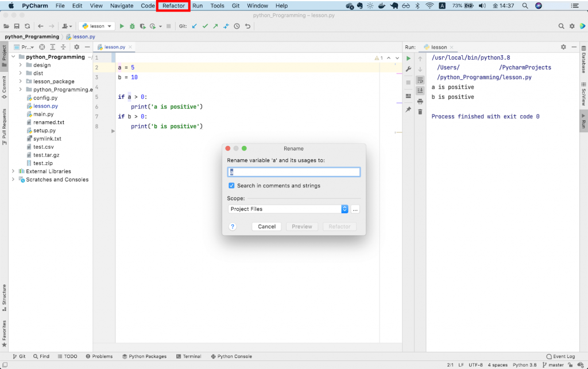This screenshot has height=369, width=588.
Task: Toggle the Favorites tool window stripe button
Action: pyautogui.click(x=4, y=334)
